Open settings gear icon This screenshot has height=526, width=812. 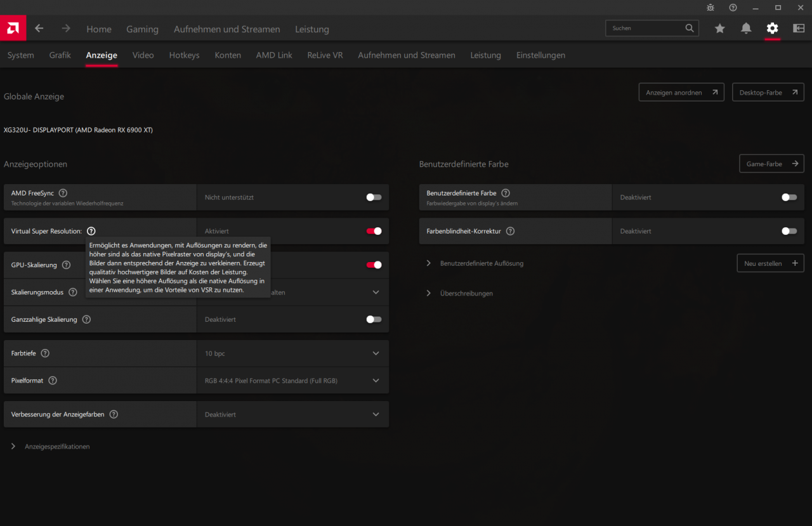(x=772, y=29)
